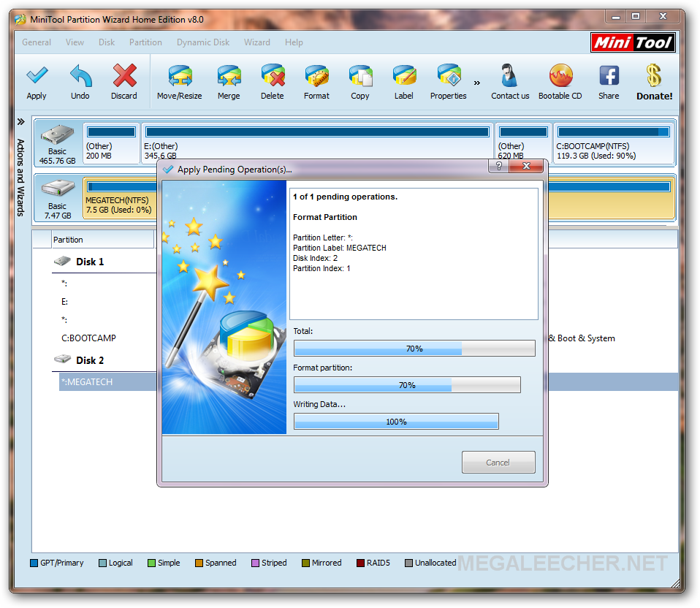This screenshot has width=700, height=608.
Task: Click the Unallocated legend color swatch
Action: (408, 563)
